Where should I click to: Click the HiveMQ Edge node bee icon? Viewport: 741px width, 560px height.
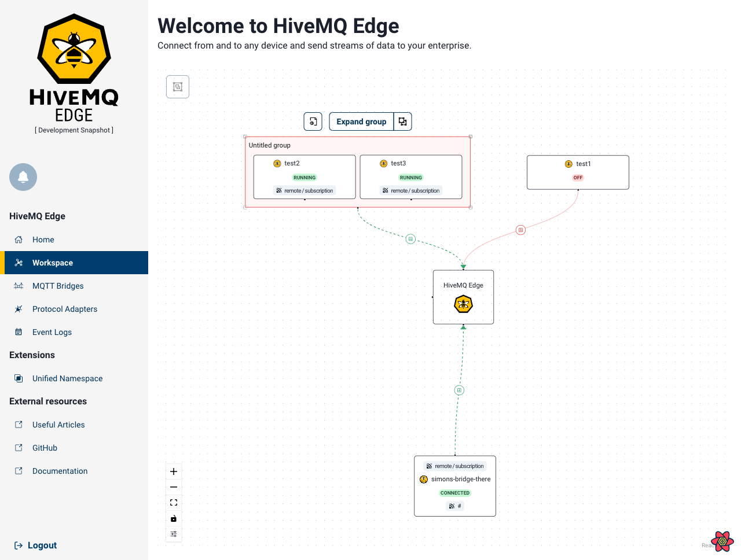coord(463,304)
